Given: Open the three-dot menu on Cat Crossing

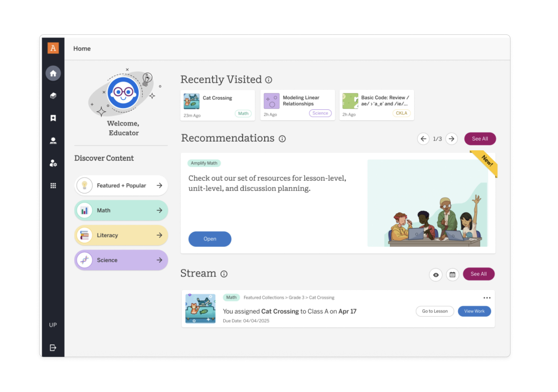Looking at the screenshot, I should click(x=487, y=298).
